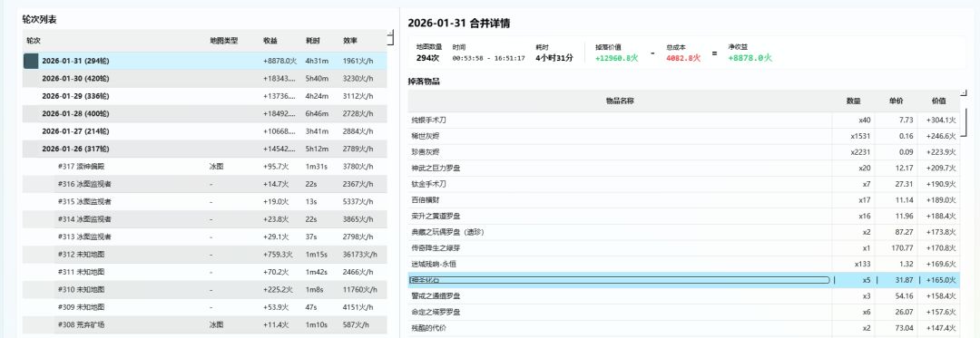Click the 587火/h efficiency cell
The image size is (980, 338).
pyautogui.click(x=357, y=324)
